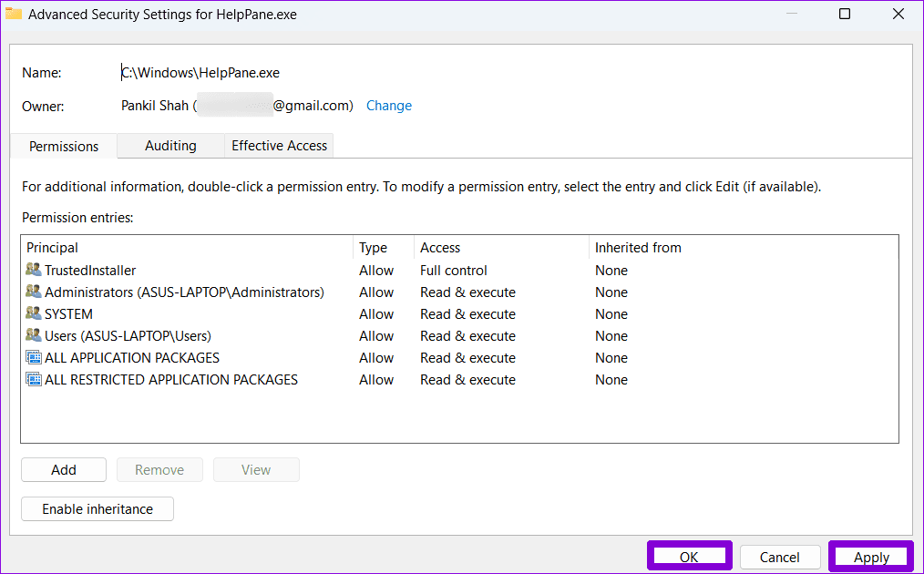Click the C:\Windows\HelpPane.exe name path
The image size is (924, 574).
tap(200, 73)
